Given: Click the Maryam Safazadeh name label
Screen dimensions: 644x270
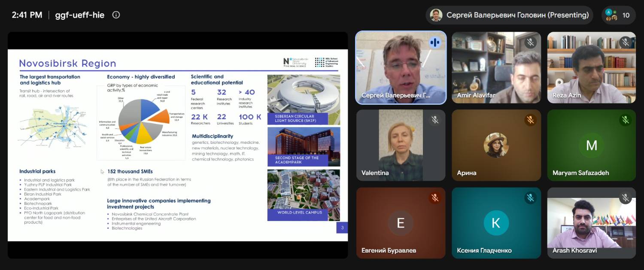Looking at the screenshot, I should coord(580,173).
